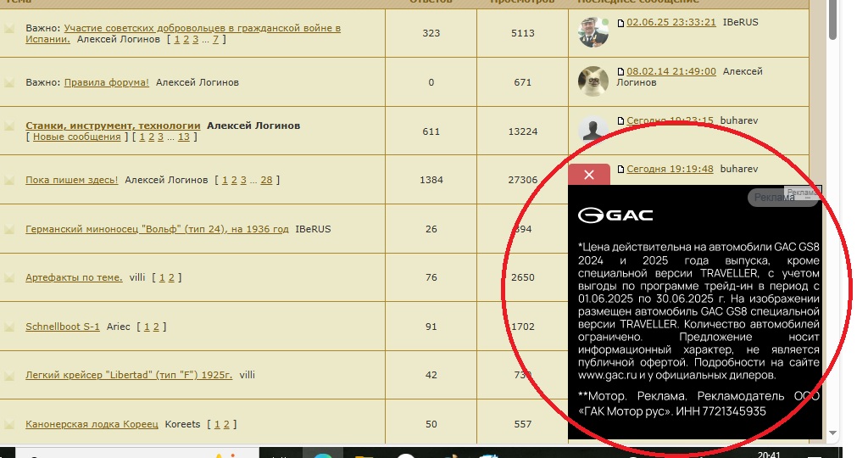Viewport: 868px width, 458px height.
Task: Jump to page 2 of Артефакты по теме
Action: (x=171, y=277)
